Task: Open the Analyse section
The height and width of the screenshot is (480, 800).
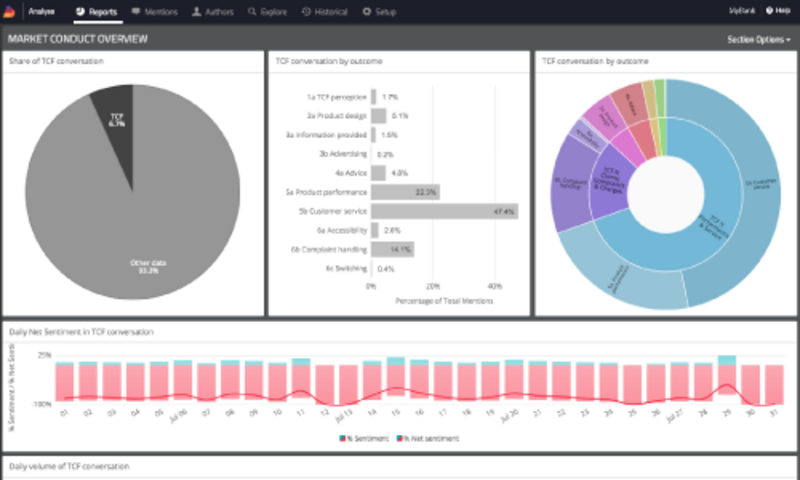Action: 41,11
